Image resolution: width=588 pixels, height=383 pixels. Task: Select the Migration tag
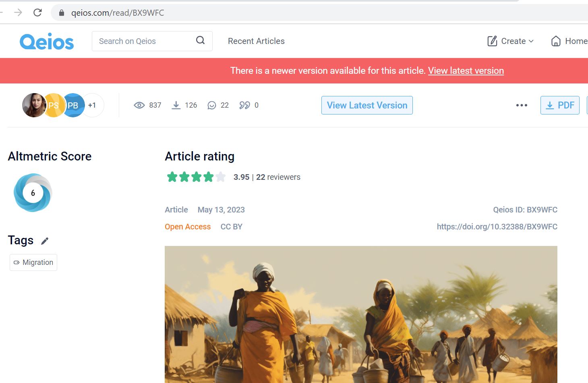pyautogui.click(x=33, y=262)
